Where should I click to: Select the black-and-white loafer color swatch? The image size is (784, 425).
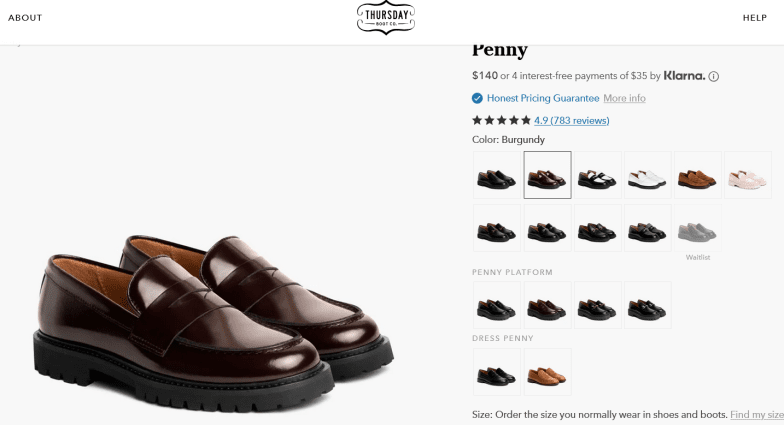[597, 175]
